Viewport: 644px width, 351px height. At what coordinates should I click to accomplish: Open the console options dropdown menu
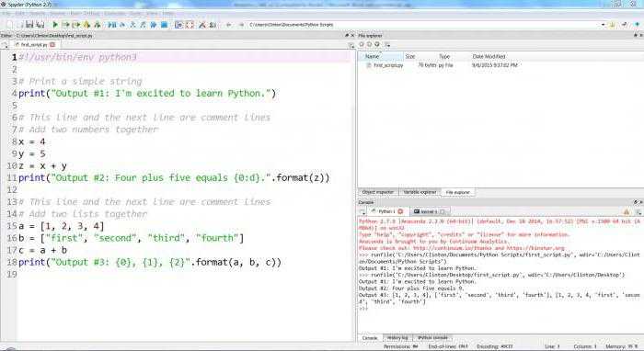638,212
